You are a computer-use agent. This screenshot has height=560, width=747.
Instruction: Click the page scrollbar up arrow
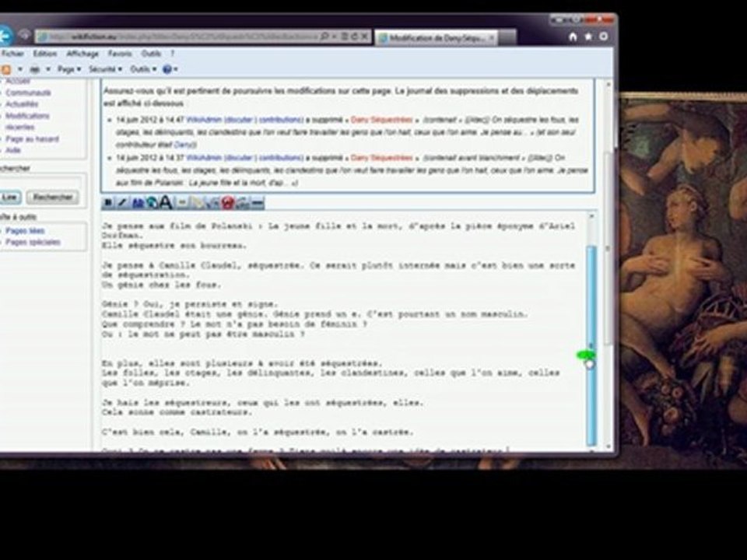point(608,85)
